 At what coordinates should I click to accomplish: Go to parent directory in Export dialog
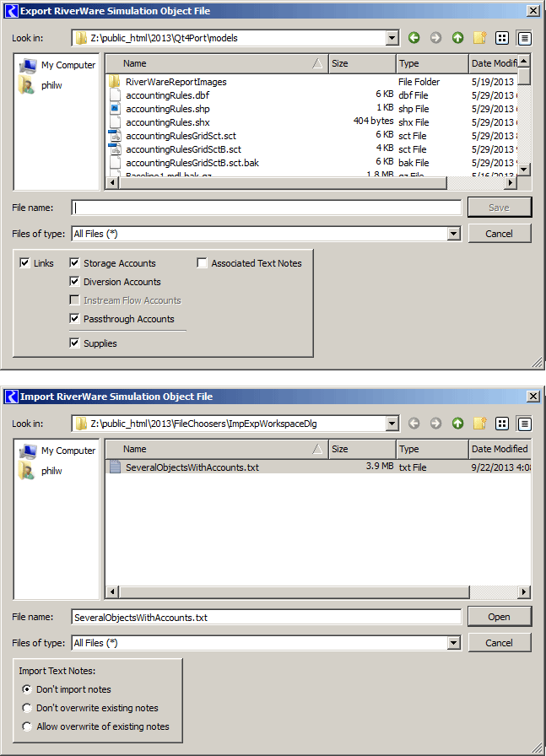click(457, 38)
